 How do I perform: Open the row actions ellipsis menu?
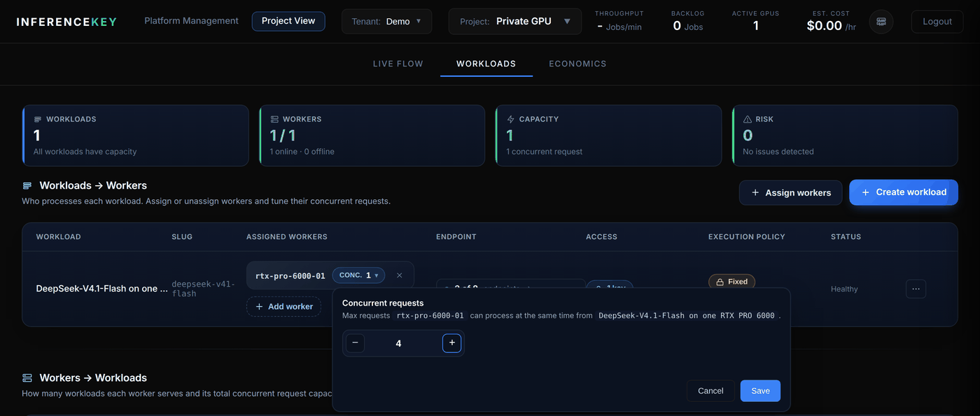click(x=916, y=289)
